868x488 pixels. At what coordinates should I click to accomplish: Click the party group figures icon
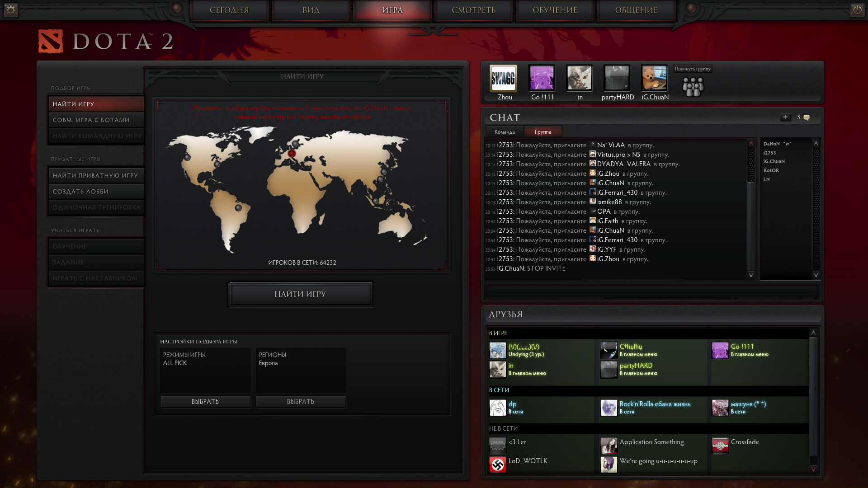pos(693,87)
